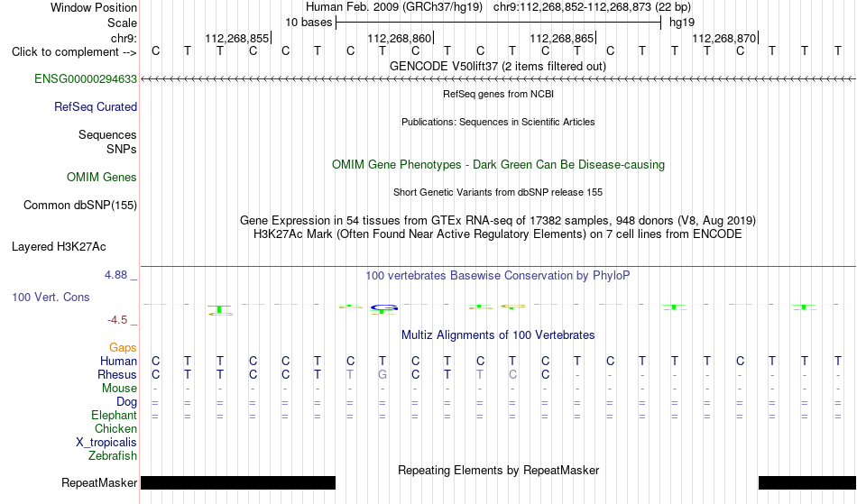Screen dimensions: 857x504
Task: Click the RepeatMasker track label
Action: (x=99, y=482)
